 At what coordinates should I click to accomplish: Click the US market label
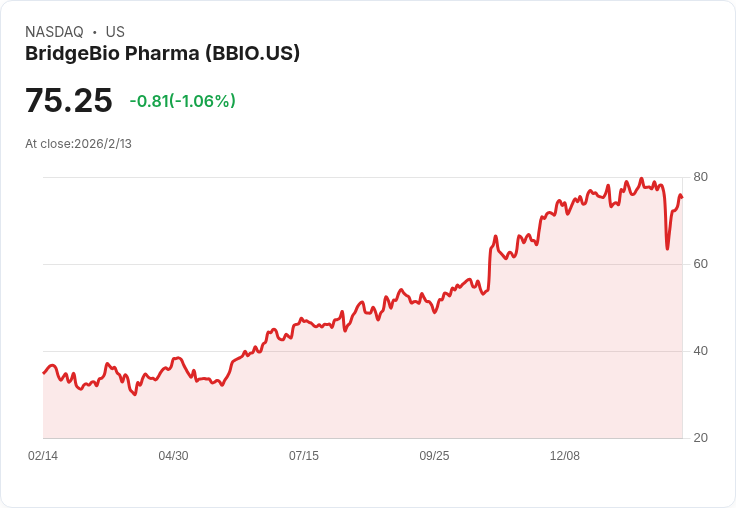pyautogui.click(x=115, y=32)
